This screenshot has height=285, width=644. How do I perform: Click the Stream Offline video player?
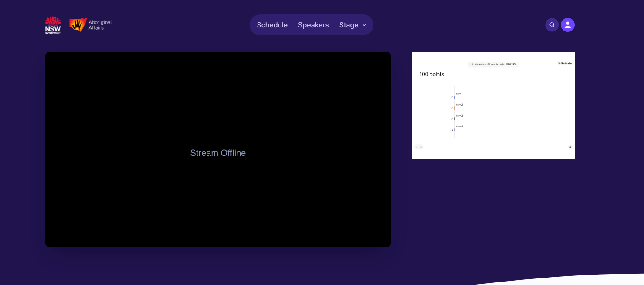218,149
